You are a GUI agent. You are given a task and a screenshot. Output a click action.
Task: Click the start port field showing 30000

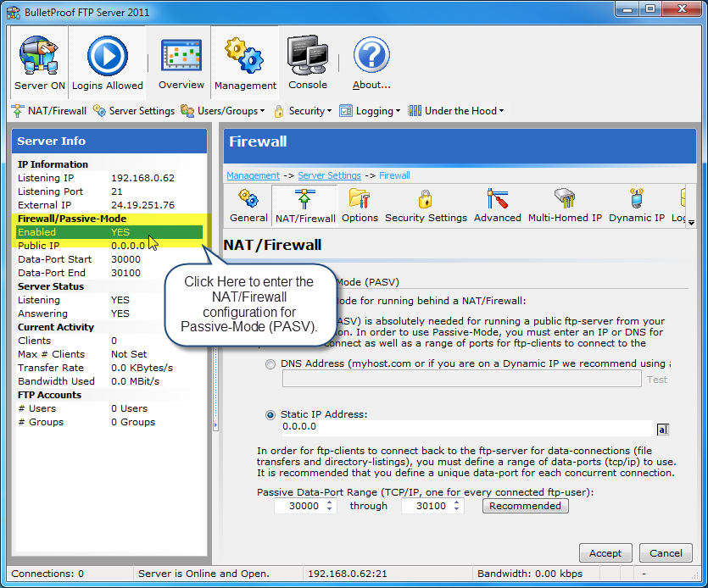coord(300,506)
